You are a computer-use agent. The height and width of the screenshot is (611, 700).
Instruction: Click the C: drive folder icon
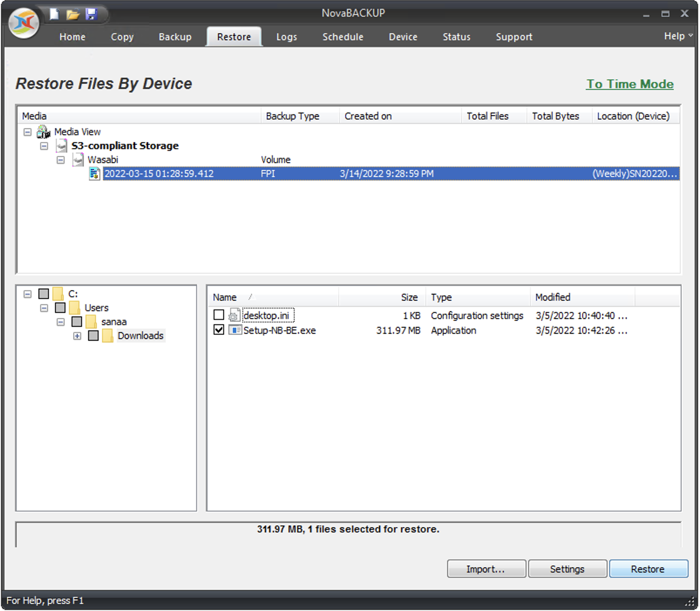58,294
